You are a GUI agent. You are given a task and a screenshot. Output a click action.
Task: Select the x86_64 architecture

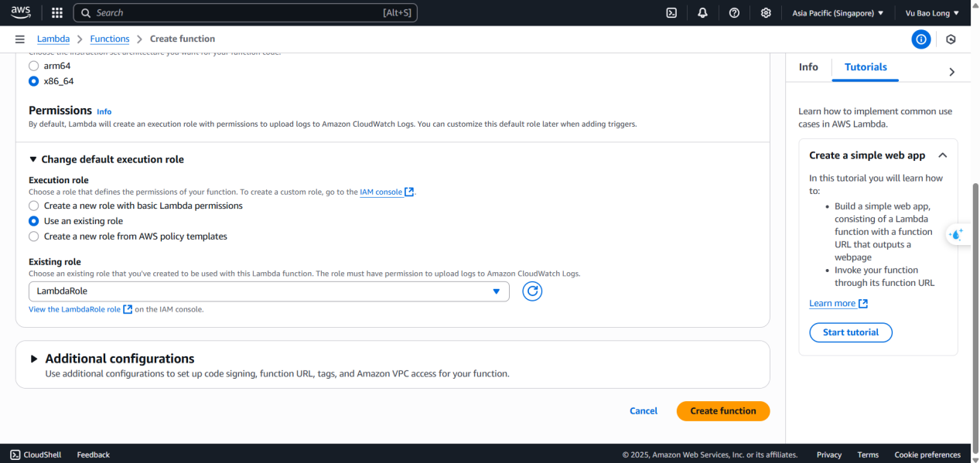pyautogui.click(x=33, y=81)
